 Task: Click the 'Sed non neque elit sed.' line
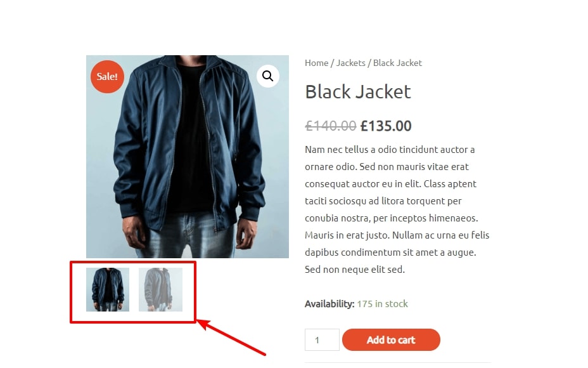pyautogui.click(x=355, y=269)
